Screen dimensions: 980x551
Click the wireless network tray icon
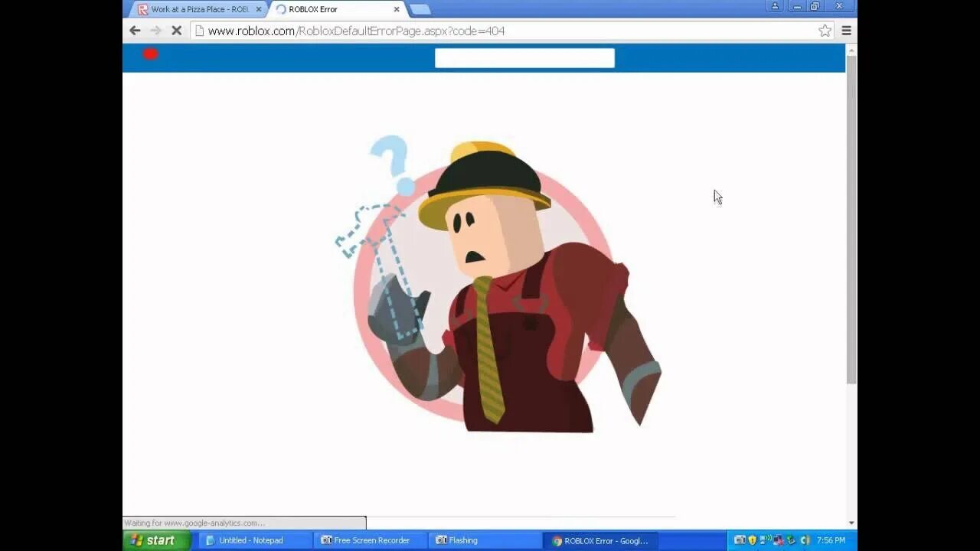point(766,540)
